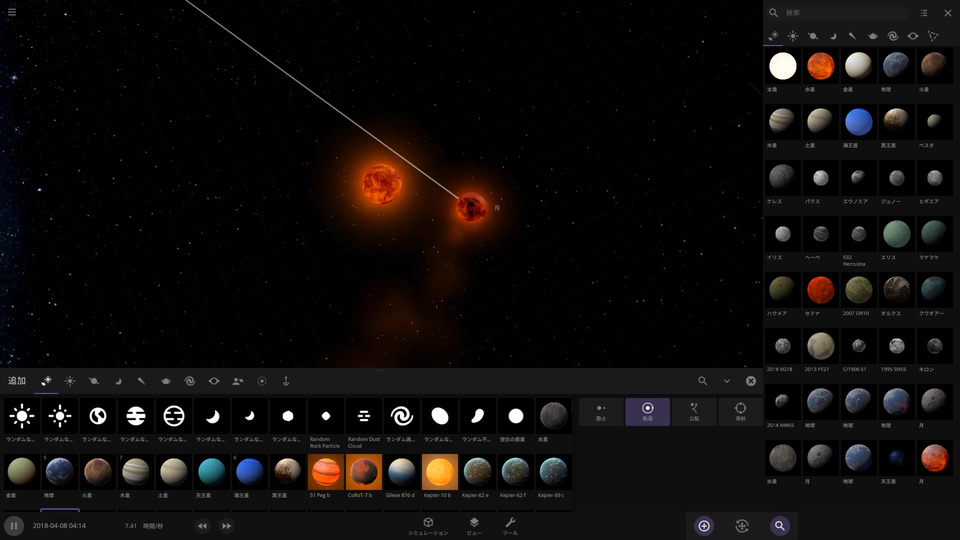The width and height of the screenshot is (960, 540).
Task: Open search in the 追加 panel
Action: [702, 381]
